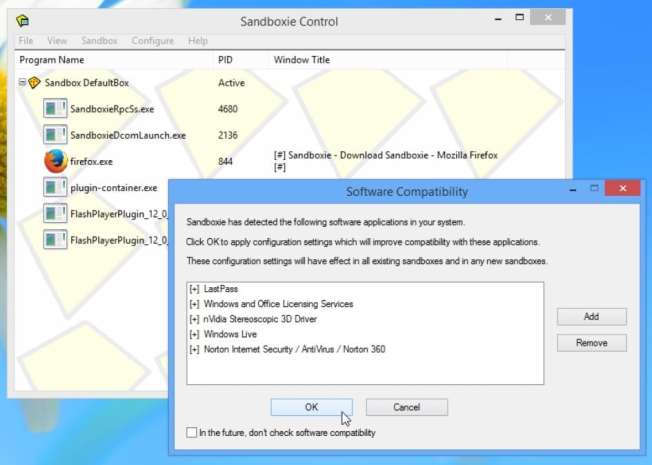Open the View menu

point(57,41)
